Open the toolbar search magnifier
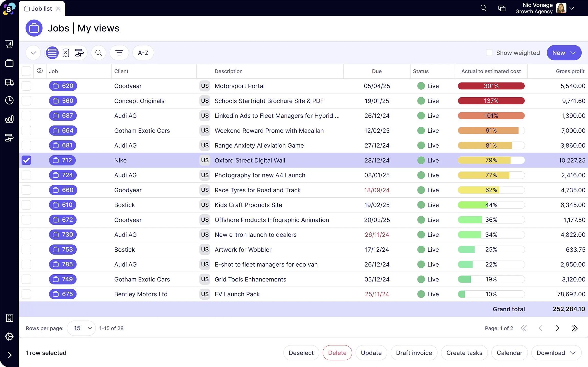This screenshot has width=588, height=367. click(98, 53)
